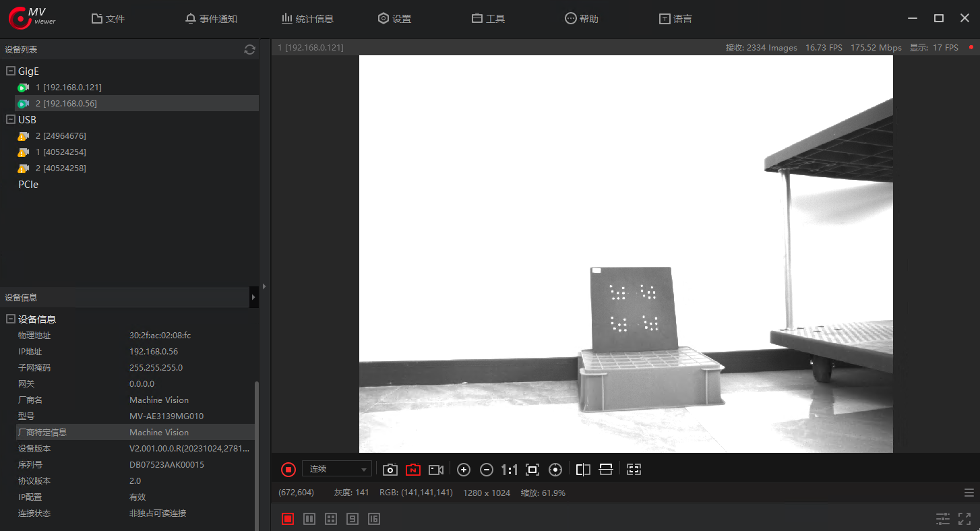The height and width of the screenshot is (531, 980).
Task: Flip the image horizontally
Action: 582,469
